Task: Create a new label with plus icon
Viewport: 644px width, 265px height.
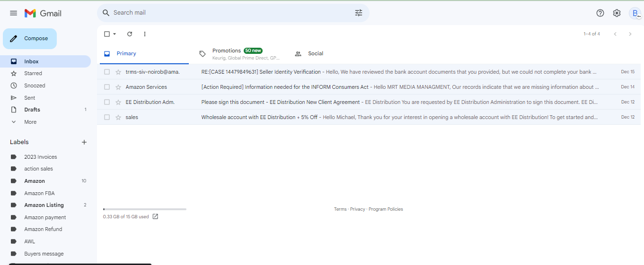Action: 84,142
